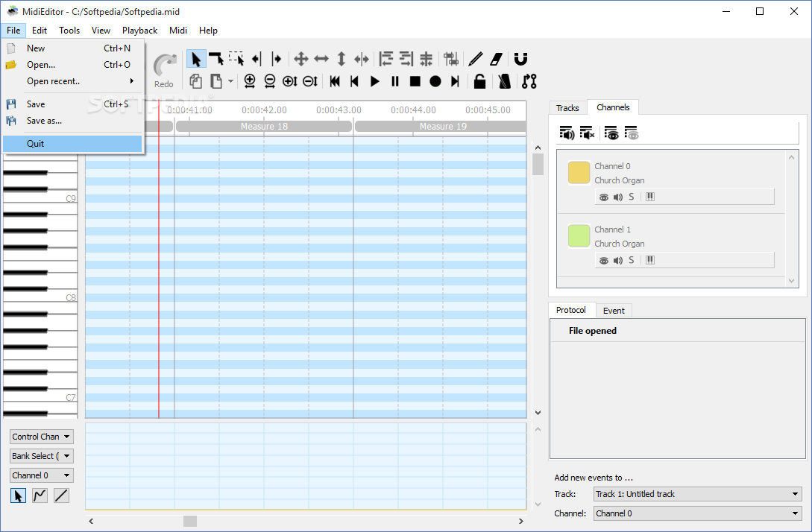Open instrument selection for Channel 0

pyautogui.click(x=650, y=197)
